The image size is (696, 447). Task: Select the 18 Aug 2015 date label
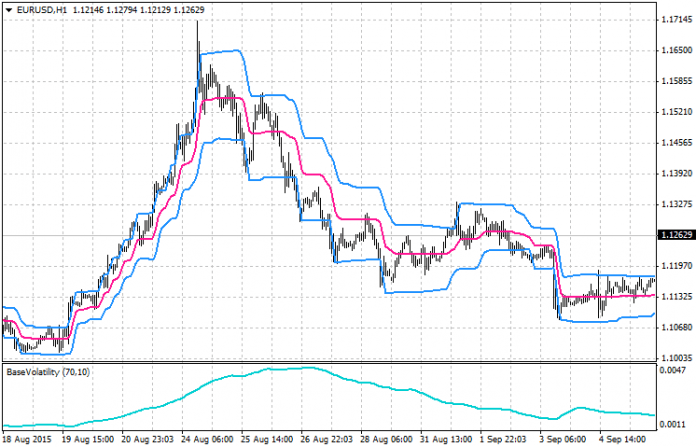click(29, 438)
